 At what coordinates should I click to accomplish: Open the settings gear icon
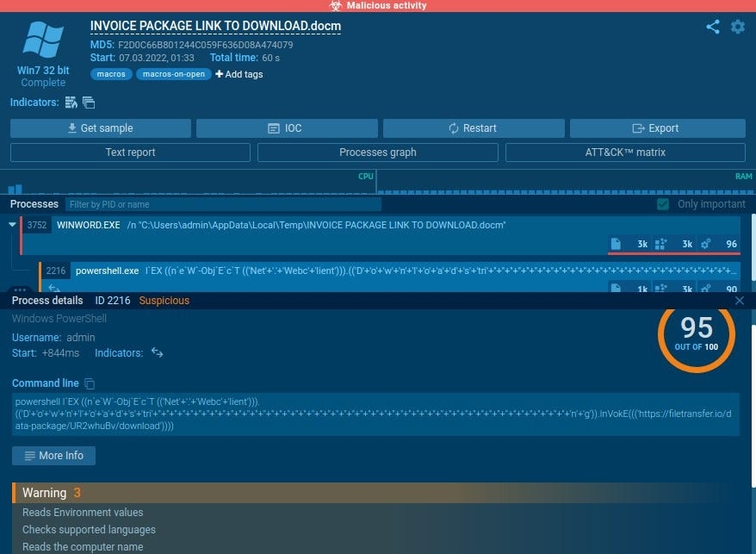click(738, 27)
